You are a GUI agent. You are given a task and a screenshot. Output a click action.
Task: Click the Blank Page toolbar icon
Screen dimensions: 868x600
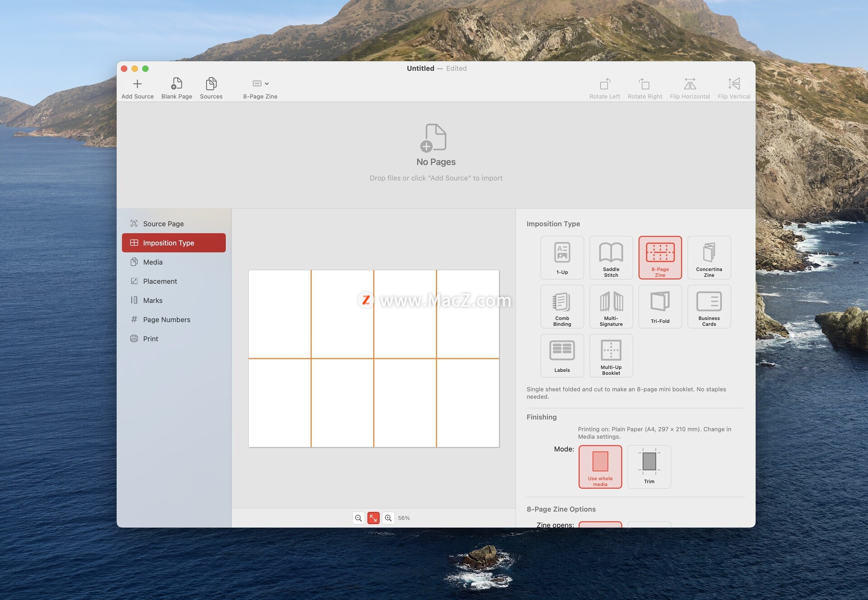pos(176,84)
